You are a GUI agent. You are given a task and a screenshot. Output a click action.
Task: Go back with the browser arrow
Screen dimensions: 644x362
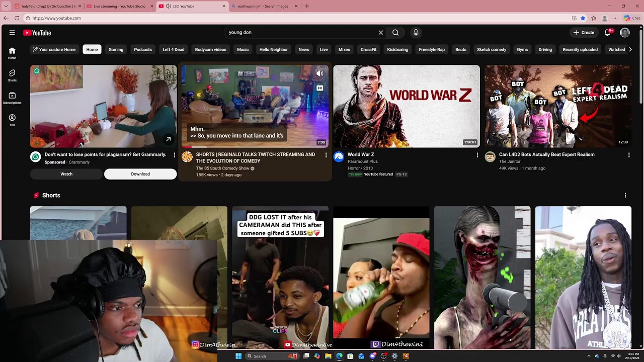click(6, 18)
